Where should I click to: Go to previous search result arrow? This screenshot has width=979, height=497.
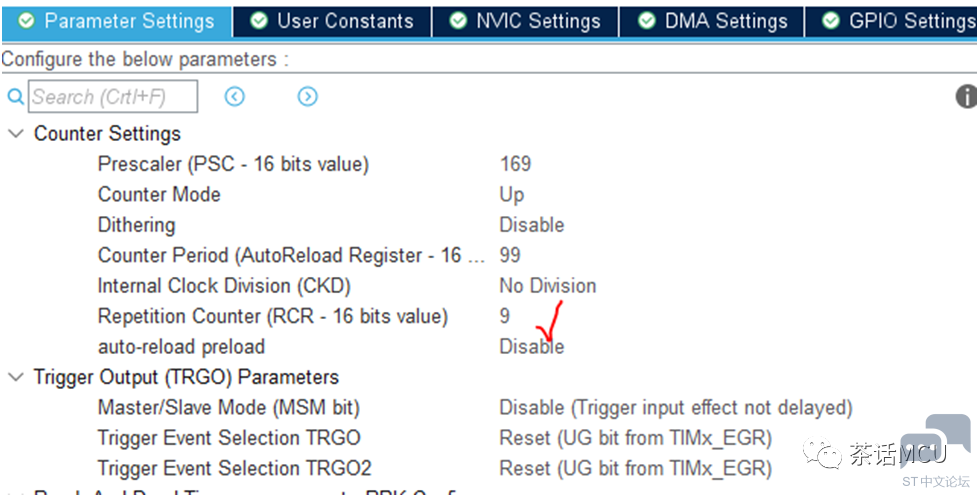[x=235, y=96]
